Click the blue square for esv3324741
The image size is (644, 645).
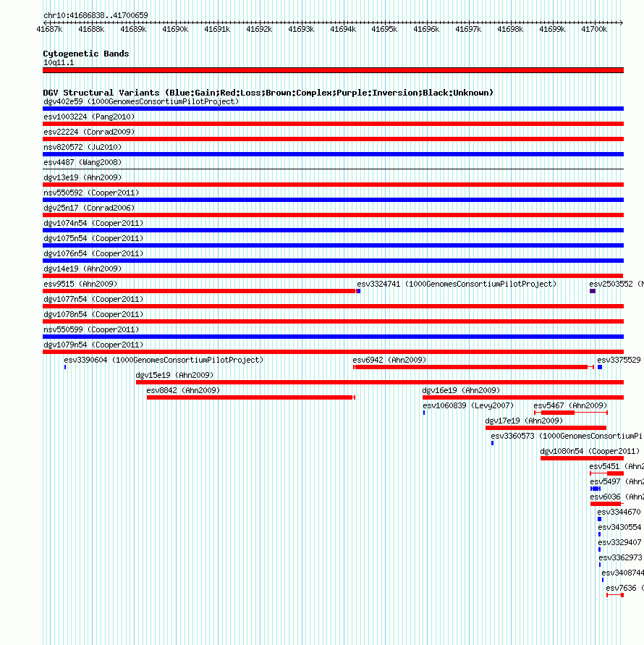click(x=359, y=291)
